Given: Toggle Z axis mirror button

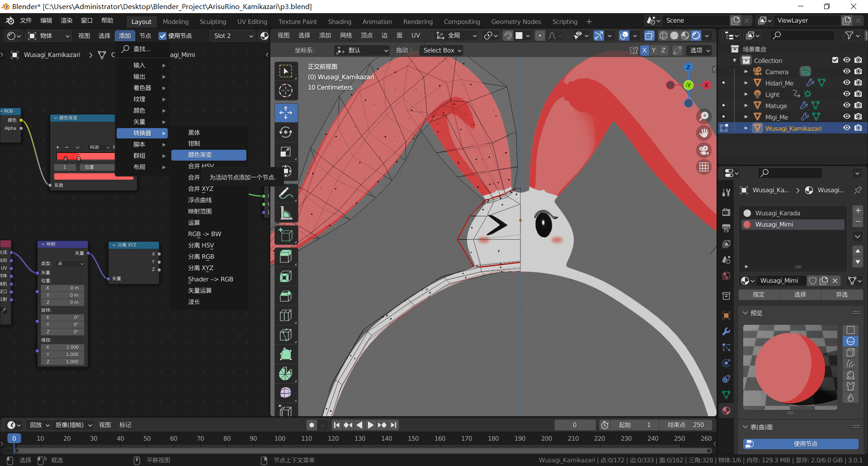Looking at the screenshot, I should point(664,50).
